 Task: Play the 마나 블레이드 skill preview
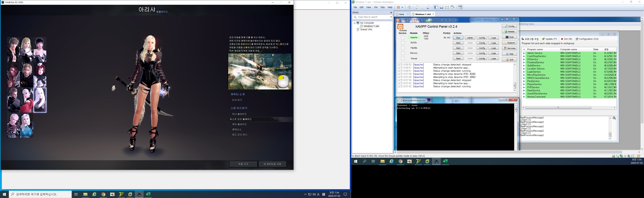239,114
